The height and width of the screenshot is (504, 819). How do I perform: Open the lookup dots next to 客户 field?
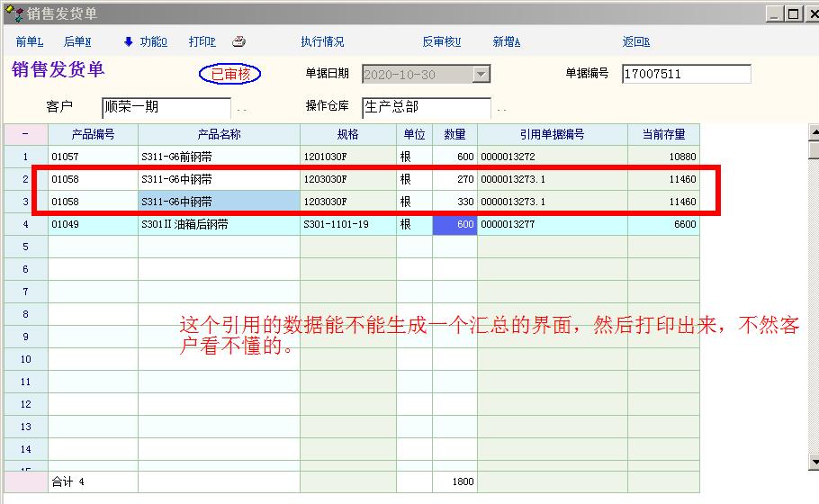[241, 109]
